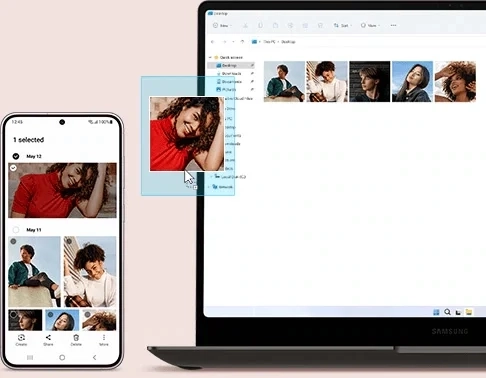Check the May 11 date selection circle
This screenshot has height=378, width=486.
click(x=16, y=230)
